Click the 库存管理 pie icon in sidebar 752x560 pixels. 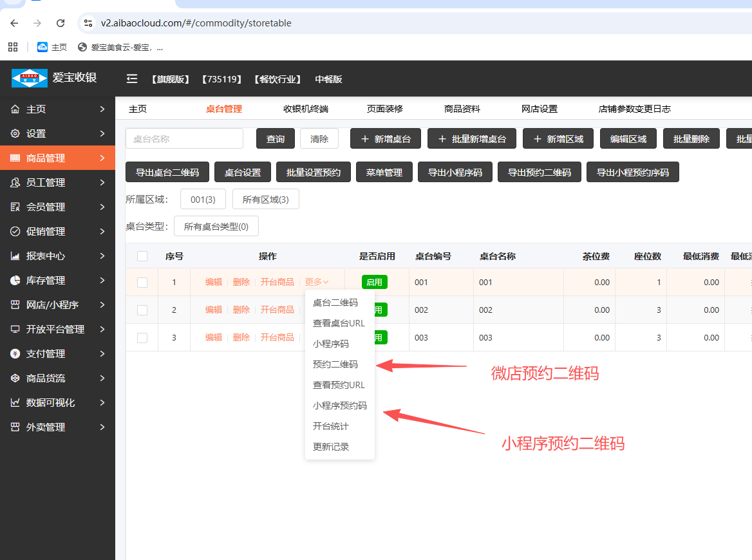(15, 281)
